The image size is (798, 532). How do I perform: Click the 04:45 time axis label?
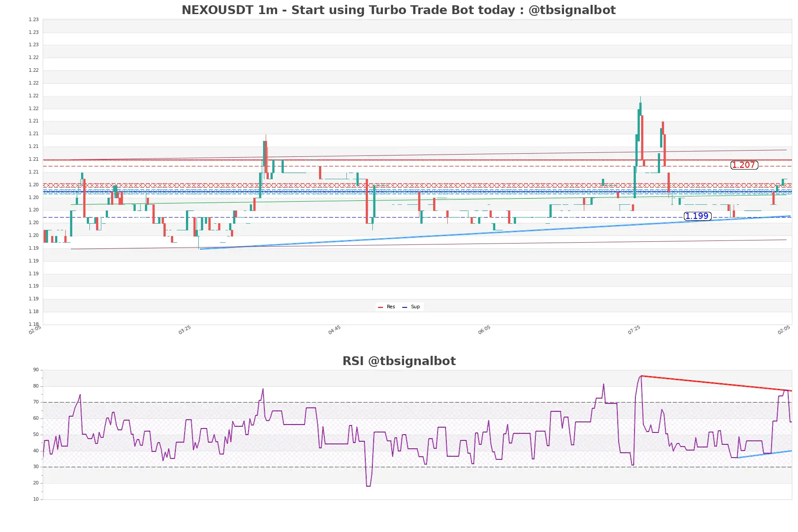(x=334, y=330)
